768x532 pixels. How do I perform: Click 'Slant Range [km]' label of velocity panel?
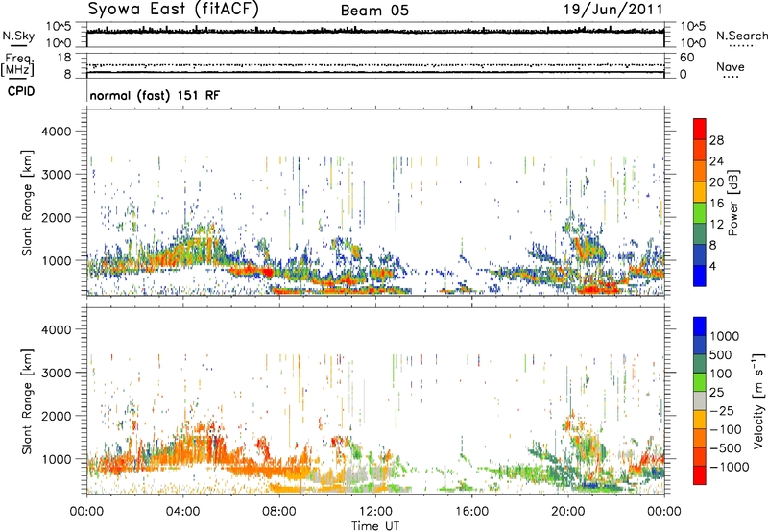point(27,401)
